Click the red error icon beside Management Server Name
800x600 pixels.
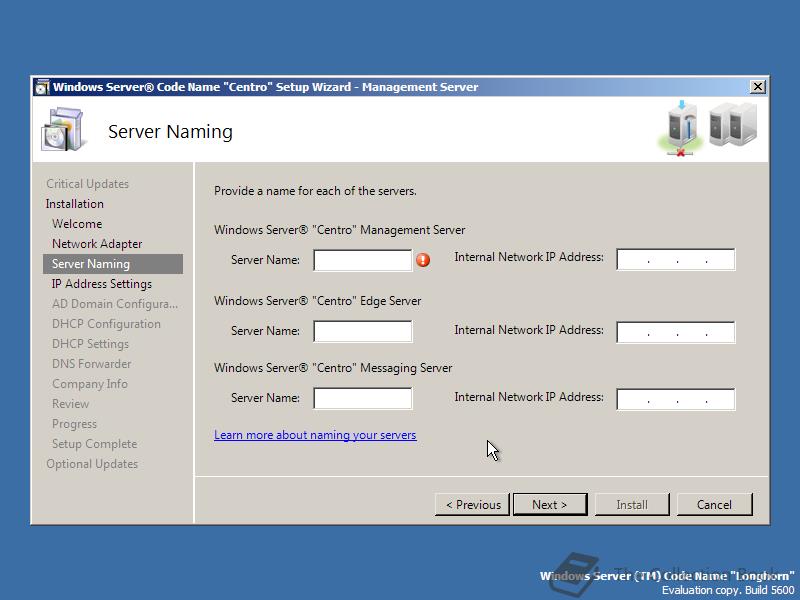click(x=423, y=260)
